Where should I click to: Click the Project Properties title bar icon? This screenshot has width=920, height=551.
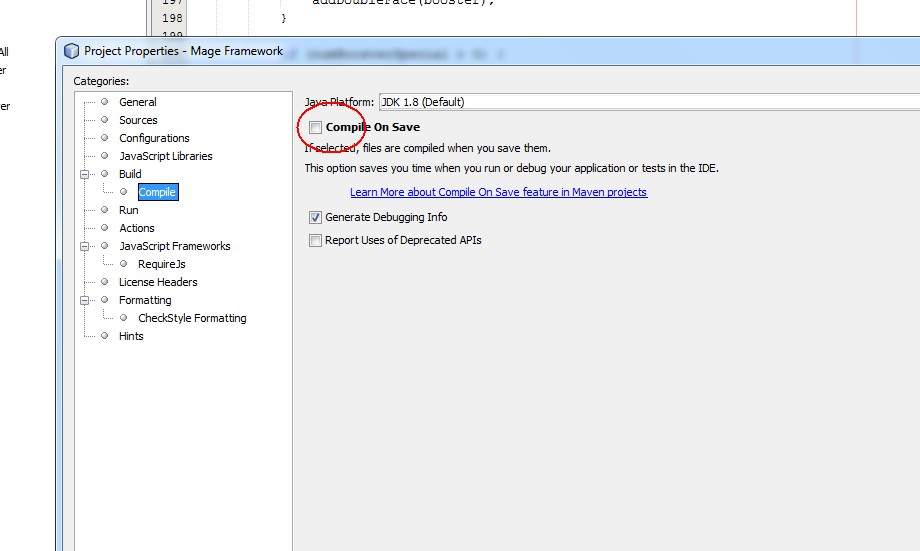(x=71, y=51)
